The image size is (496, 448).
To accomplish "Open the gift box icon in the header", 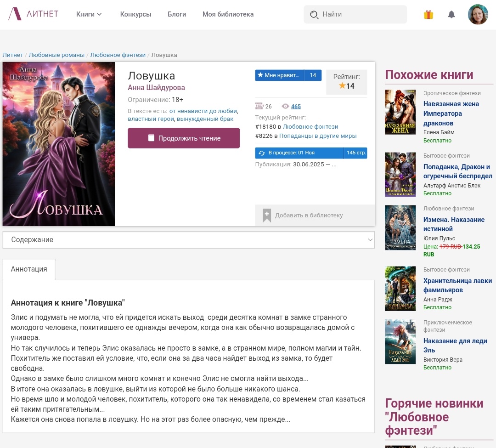I will [x=428, y=15].
